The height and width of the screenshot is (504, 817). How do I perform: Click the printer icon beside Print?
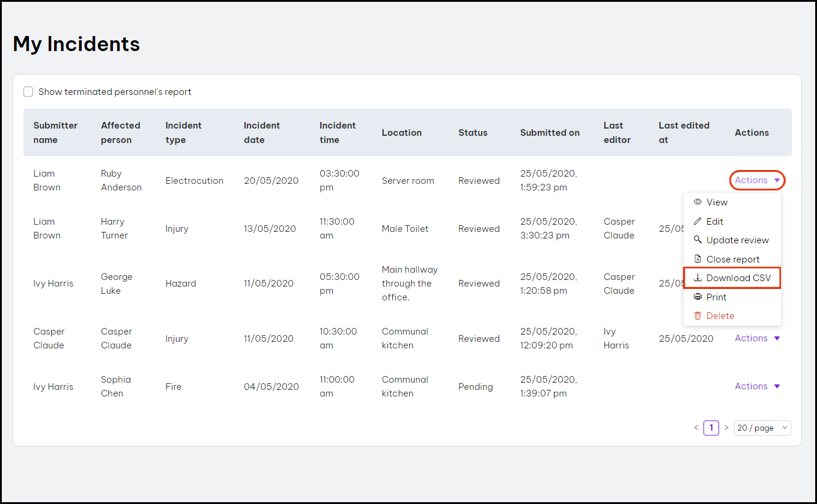[x=697, y=297]
